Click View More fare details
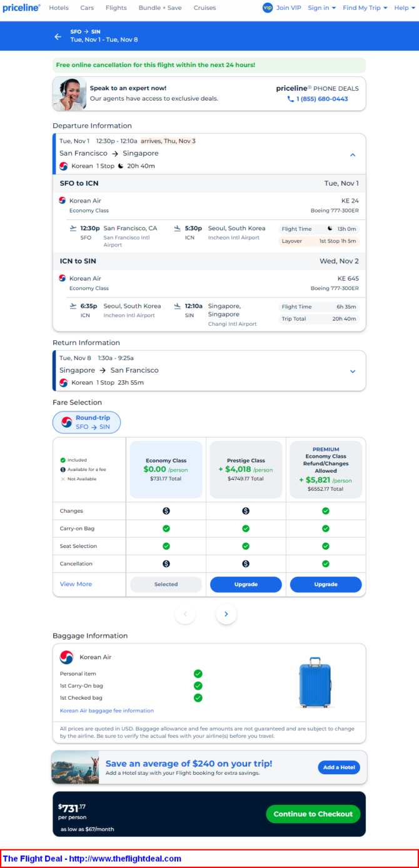 (76, 584)
